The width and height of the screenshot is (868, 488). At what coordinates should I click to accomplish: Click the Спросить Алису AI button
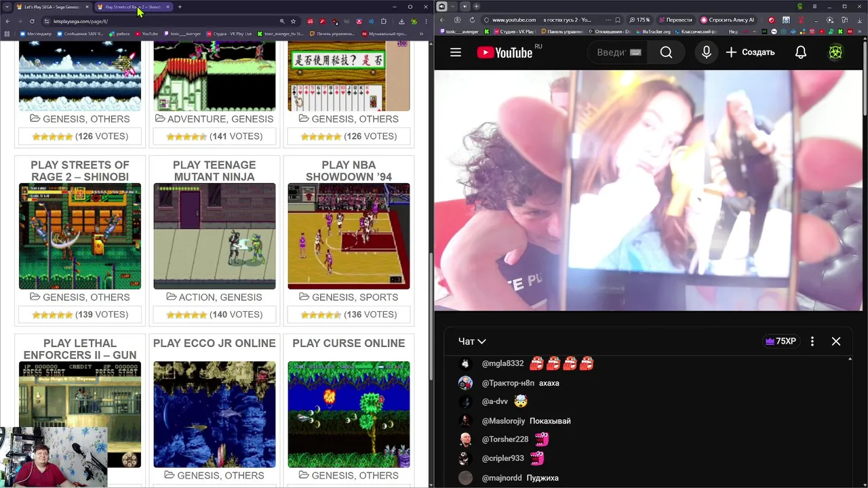point(730,20)
